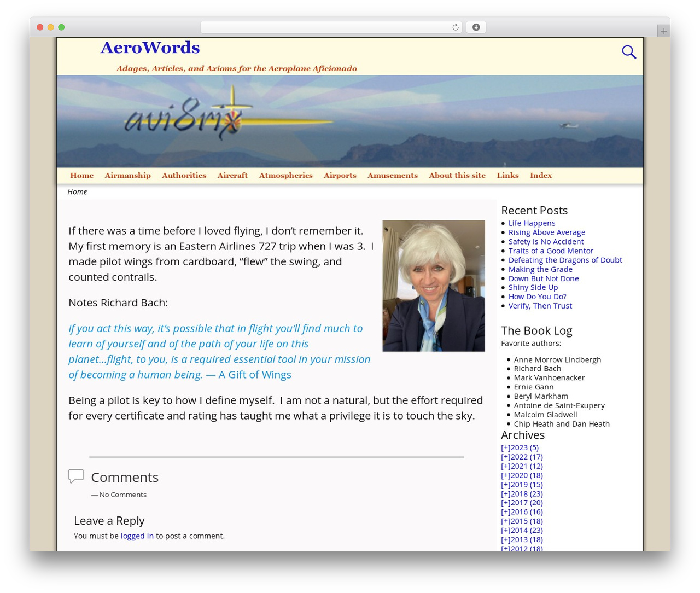Open the Life Happens post
This screenshot has height=593, width=700.
pyautogui.click(x=532, y=223)
